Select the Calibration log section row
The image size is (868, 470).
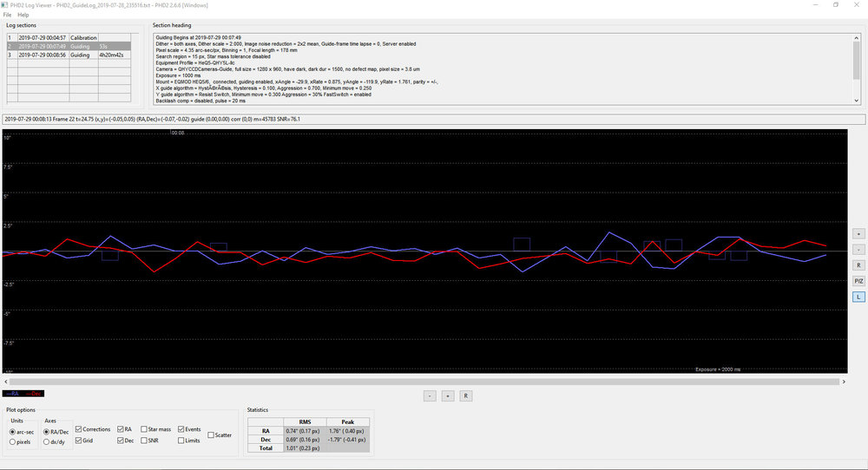coord(69,37)
